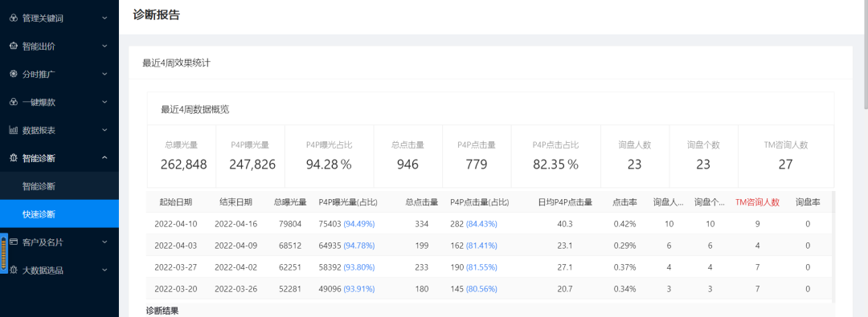This screenshot has width=868, height=317.
Task: Click the page vertical scrollbar thumb
Action: 866,55
